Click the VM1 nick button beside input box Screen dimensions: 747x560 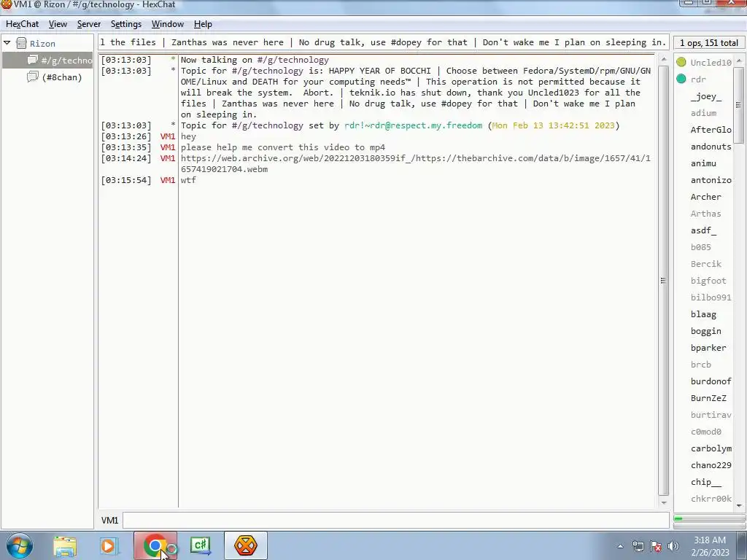click(109, 521)
